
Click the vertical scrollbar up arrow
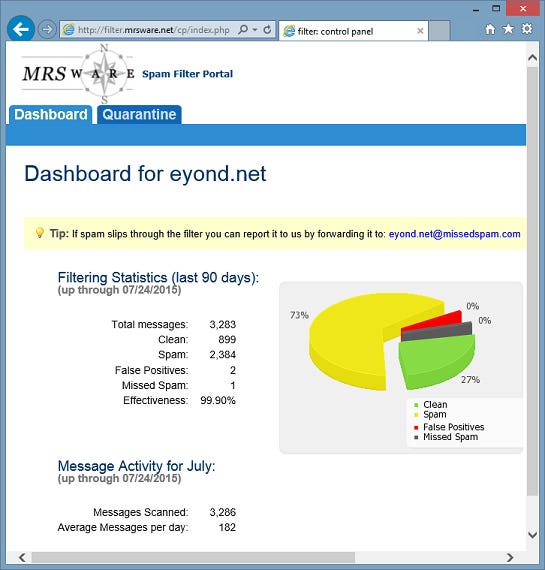coord(532,57)
